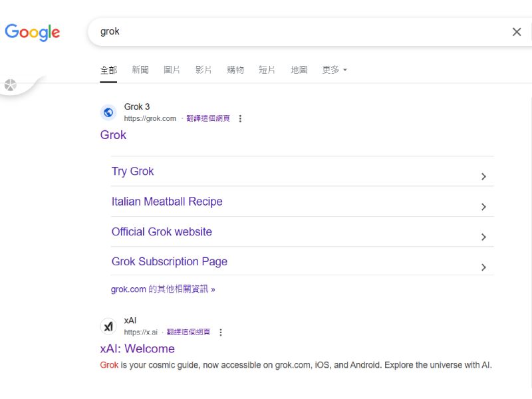
Task: Click the xAI result description snippet
Action: pyautogui.click(x=296, y=365)
